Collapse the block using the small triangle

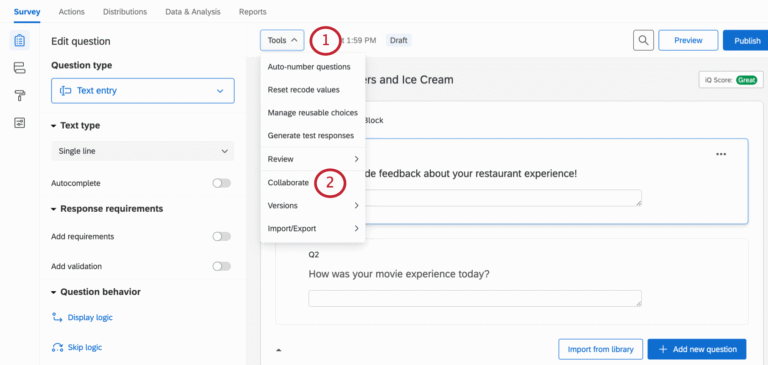279,350
